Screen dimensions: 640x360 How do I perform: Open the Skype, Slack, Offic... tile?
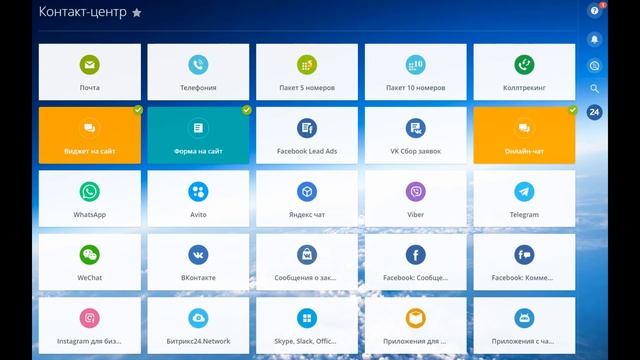[307, 325]
